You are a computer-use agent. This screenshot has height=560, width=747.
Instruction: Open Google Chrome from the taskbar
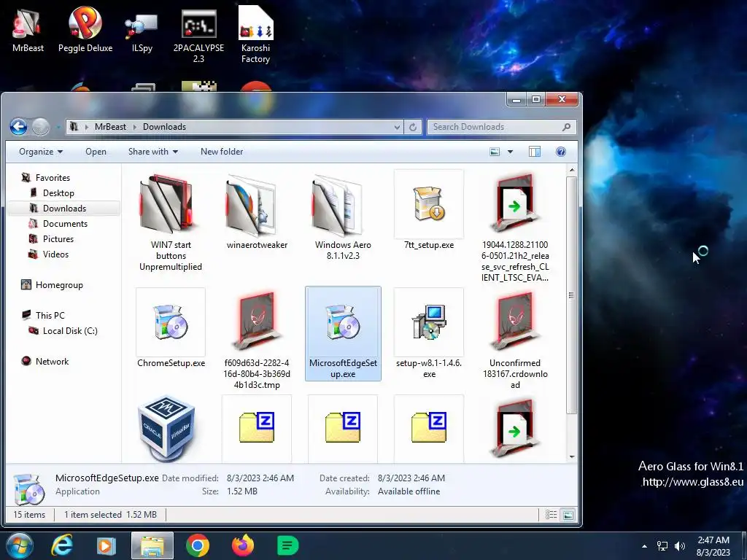pyautogui.click(x=197, y=545)
